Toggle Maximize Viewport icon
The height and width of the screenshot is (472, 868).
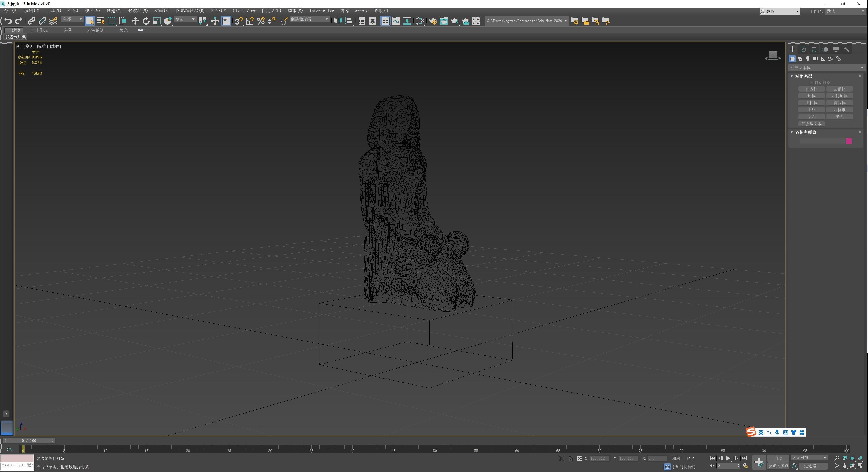click(860, 466)
